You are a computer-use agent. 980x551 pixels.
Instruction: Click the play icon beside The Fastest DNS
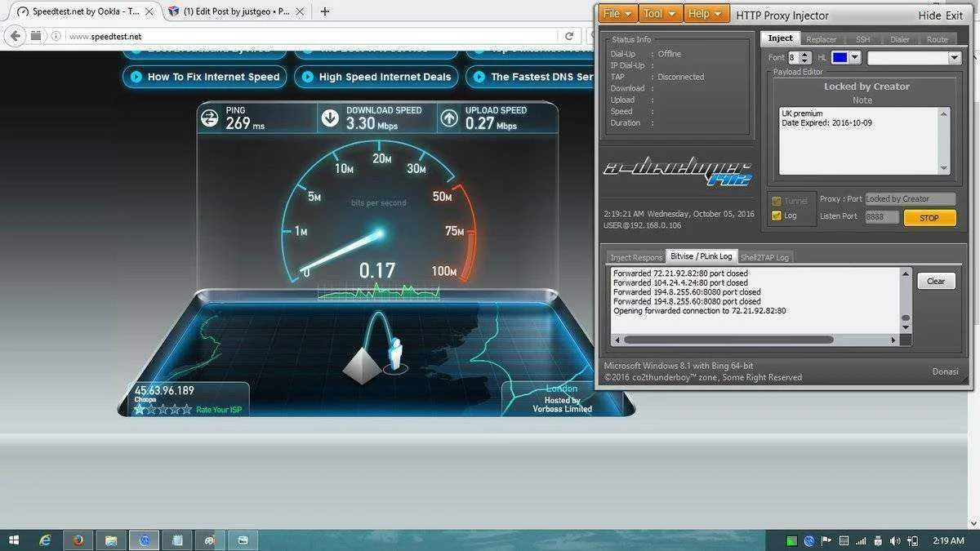pos(479,77)
